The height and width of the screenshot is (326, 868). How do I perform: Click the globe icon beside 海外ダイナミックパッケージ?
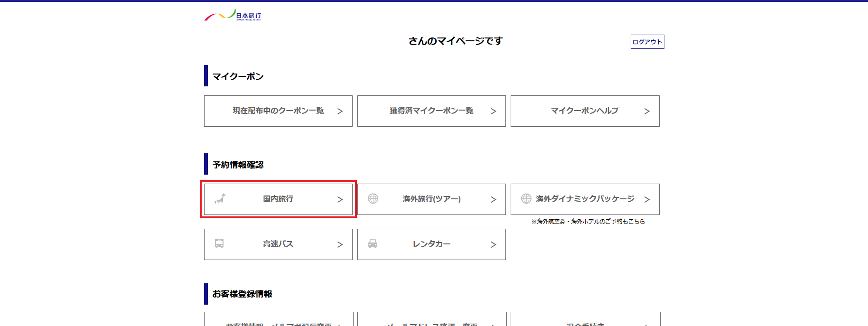point(526,199)
